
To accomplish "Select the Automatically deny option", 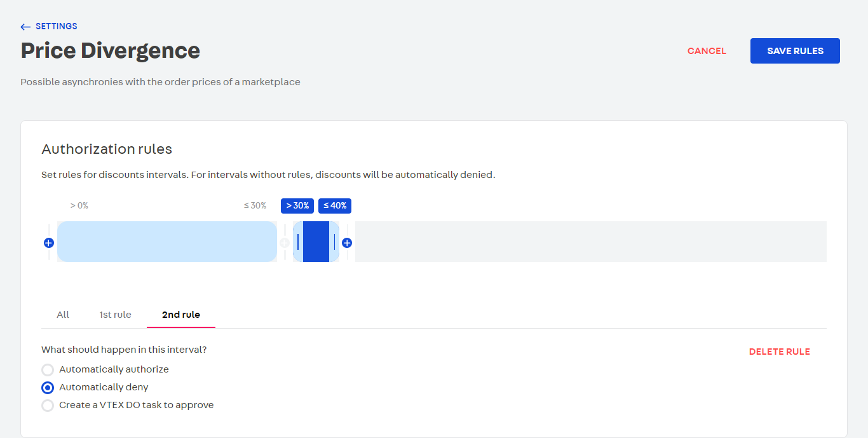I will (48, 387).
